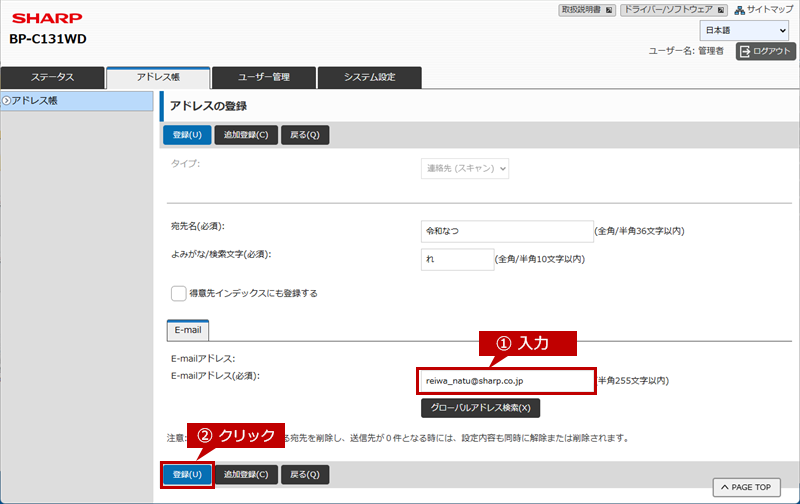Click the 宛先名 input field
Image resolution: width=800 pixels, height=504 pixels.
(507, 231)
